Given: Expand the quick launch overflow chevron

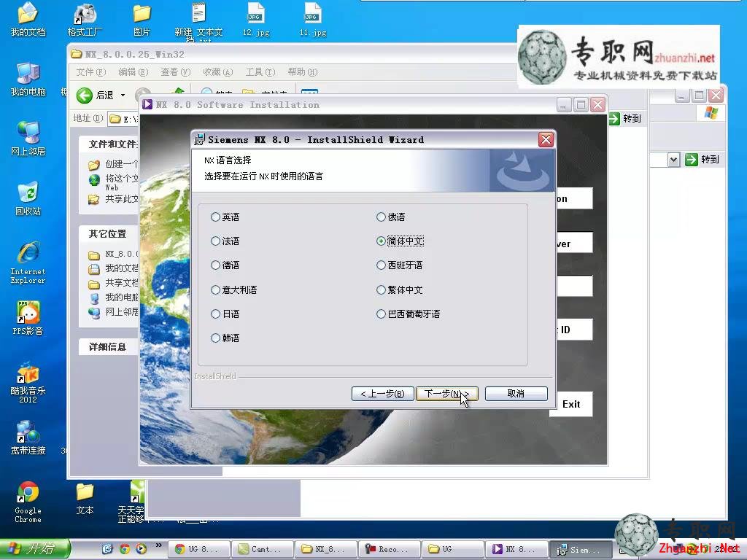Looking at the screenshot, I should 158,545.
